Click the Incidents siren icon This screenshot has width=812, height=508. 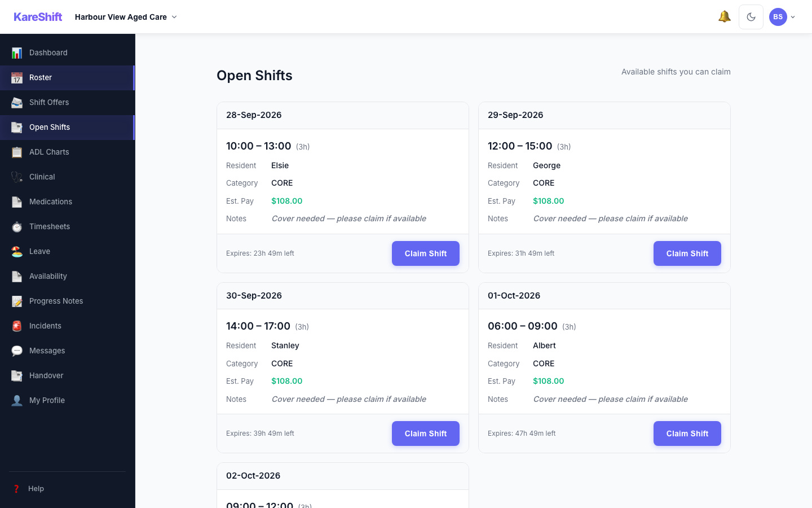click(x=17, y=326)
